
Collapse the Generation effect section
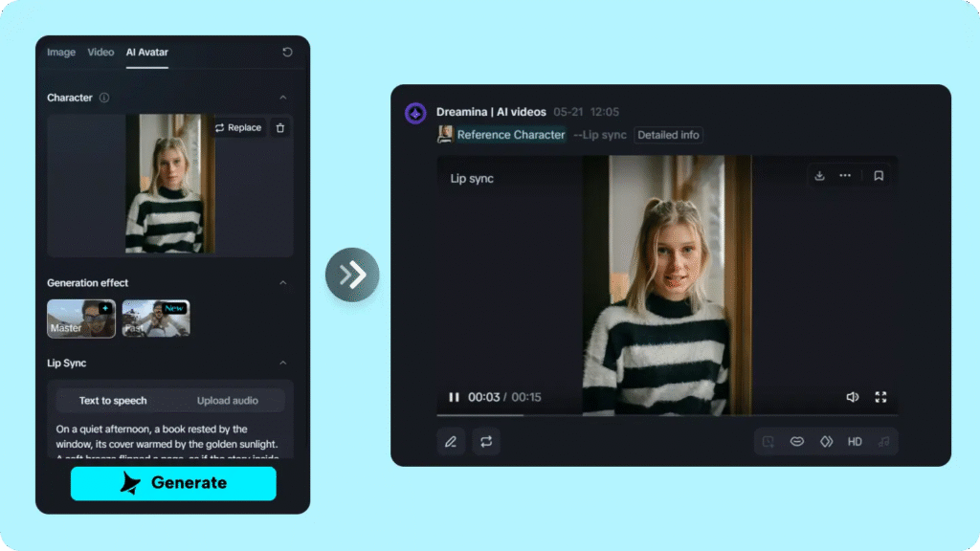click(x=282, y=283)
